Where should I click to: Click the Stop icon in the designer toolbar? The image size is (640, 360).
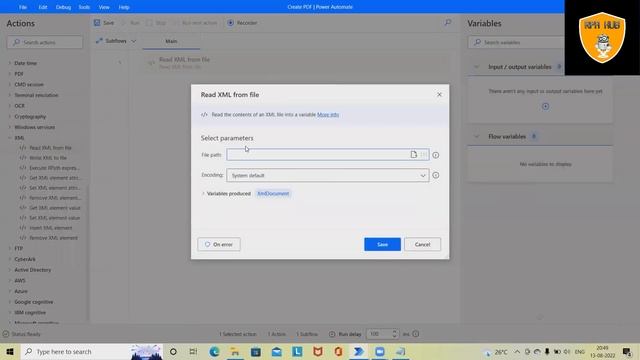click(x=149, y=23)
